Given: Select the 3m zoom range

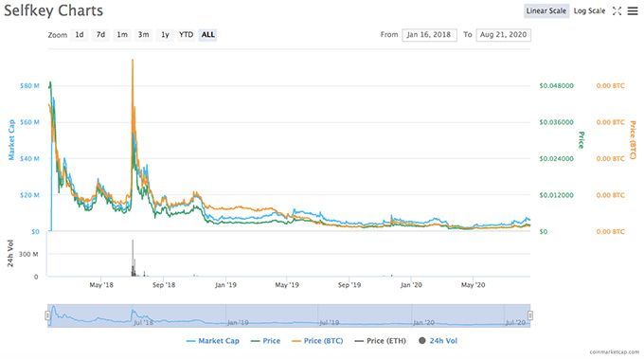Looking at the screenshot, I should coord(143,35).
